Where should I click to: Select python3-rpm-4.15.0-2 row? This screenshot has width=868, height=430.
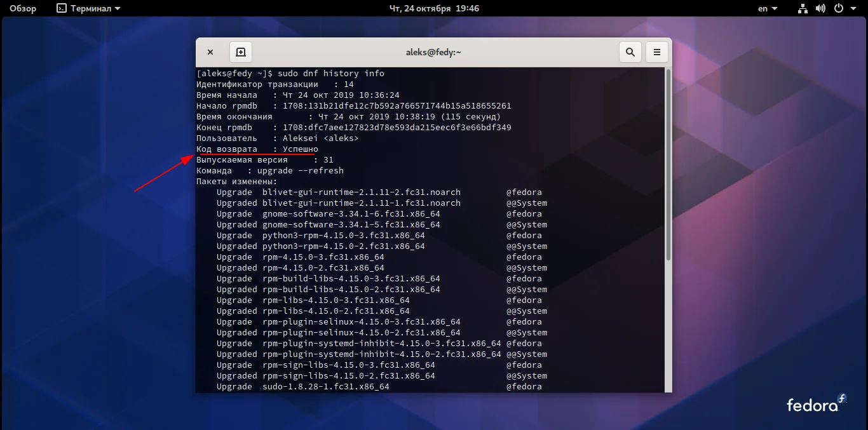(382, 246)
